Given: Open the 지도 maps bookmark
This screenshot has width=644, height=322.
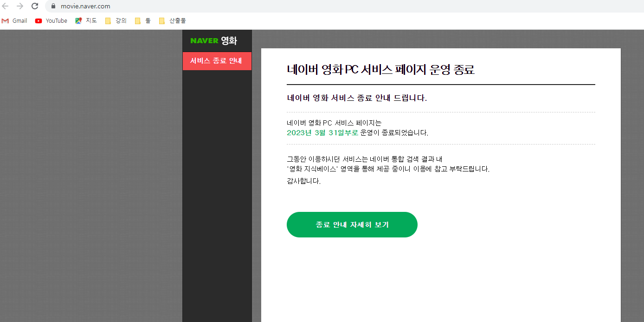Looking at the screenshot, I should [86, 20].
